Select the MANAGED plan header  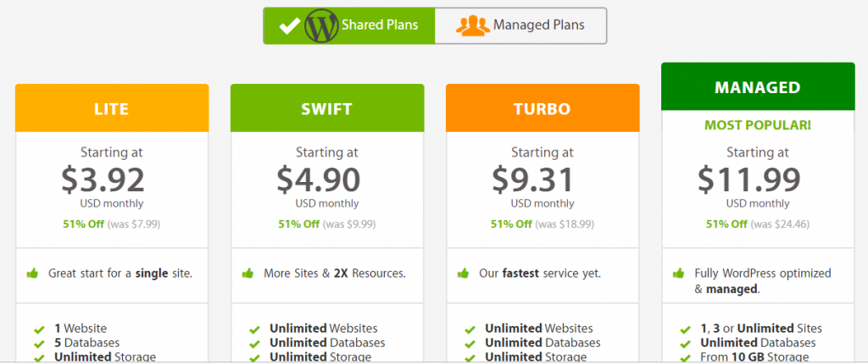pyautogui.click(x=758, y=86)
